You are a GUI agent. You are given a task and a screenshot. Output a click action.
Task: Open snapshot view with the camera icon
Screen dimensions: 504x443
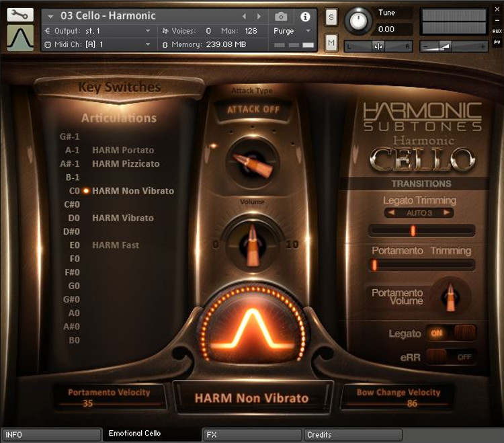[x=281, y=16]
